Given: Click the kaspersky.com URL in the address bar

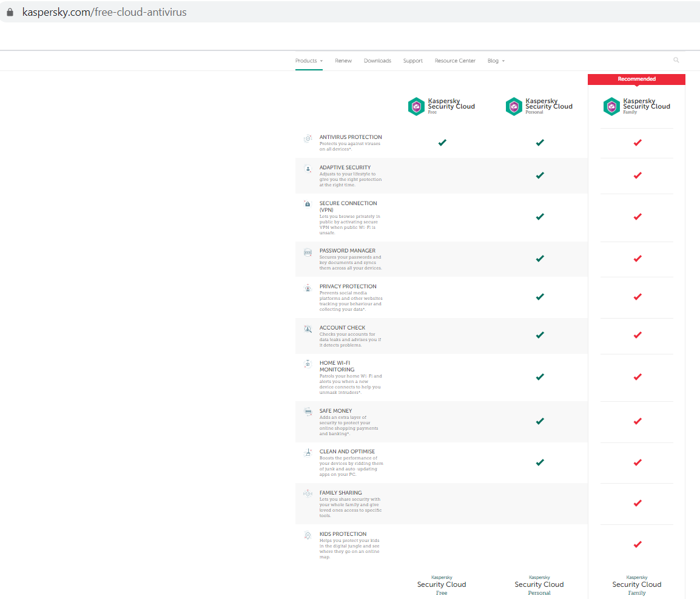Looking at the screenshot, I should tap(104, 12).
